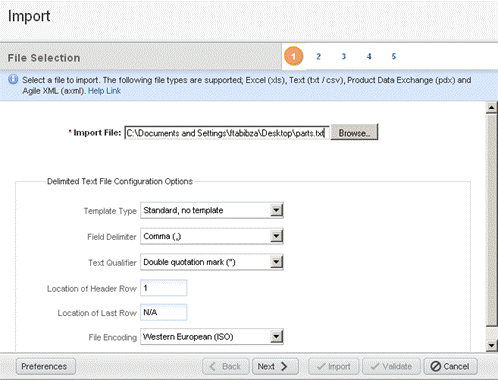The height and width of the screenshot is (380, 498).
Task: Focus the Location of Last Row field
Action: 164,312
